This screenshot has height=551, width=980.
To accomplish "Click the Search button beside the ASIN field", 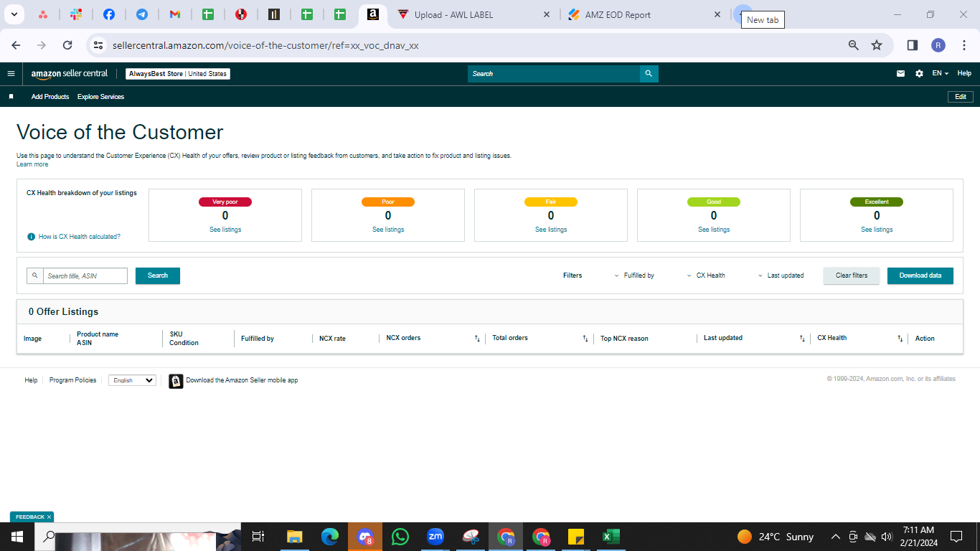I will (158, 275).
